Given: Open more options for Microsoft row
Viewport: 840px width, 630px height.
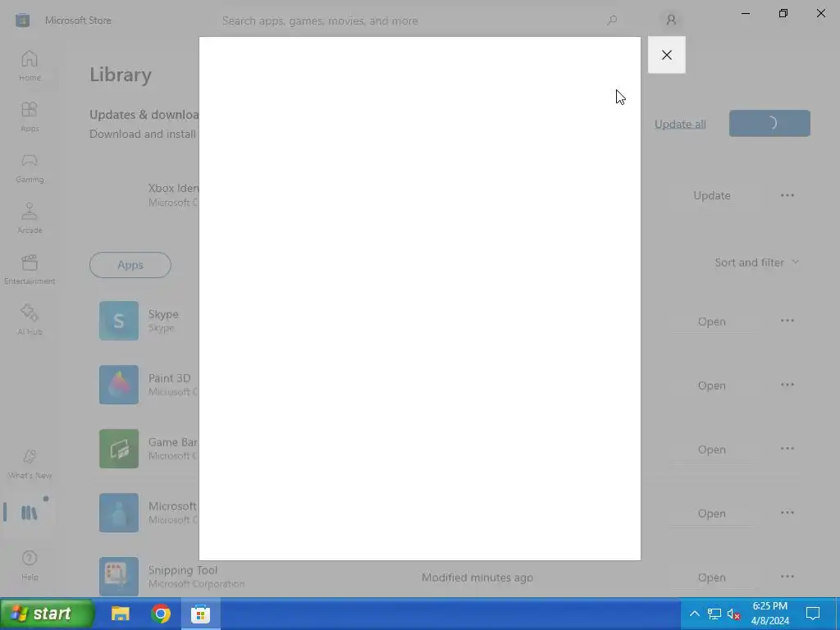Looking at the screenshot, I should pos(787,513).
